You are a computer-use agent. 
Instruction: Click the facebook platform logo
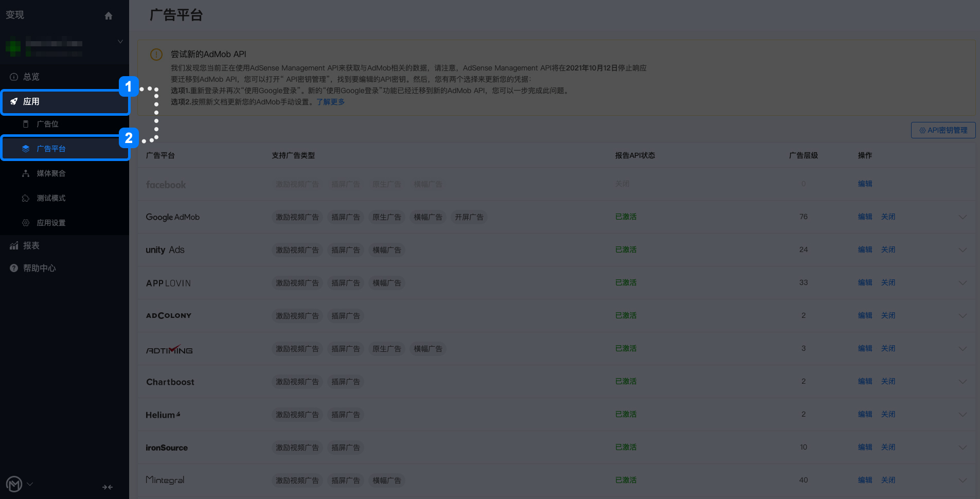pos(166,185)
